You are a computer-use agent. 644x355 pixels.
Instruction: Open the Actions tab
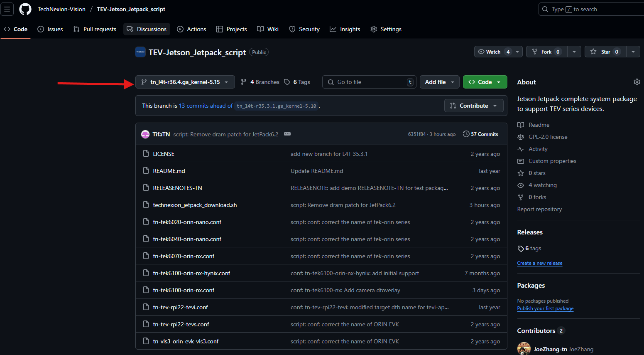[191, 29]
